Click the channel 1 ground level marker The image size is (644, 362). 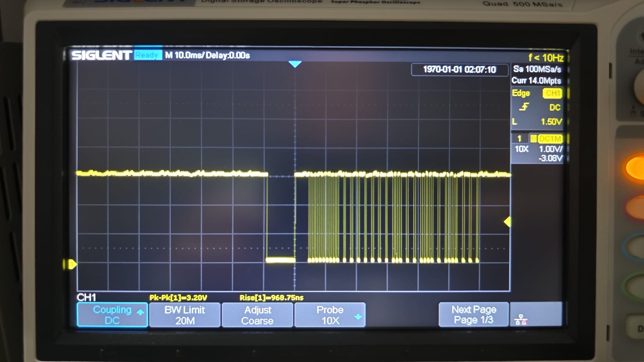click(x=71, y=264)
